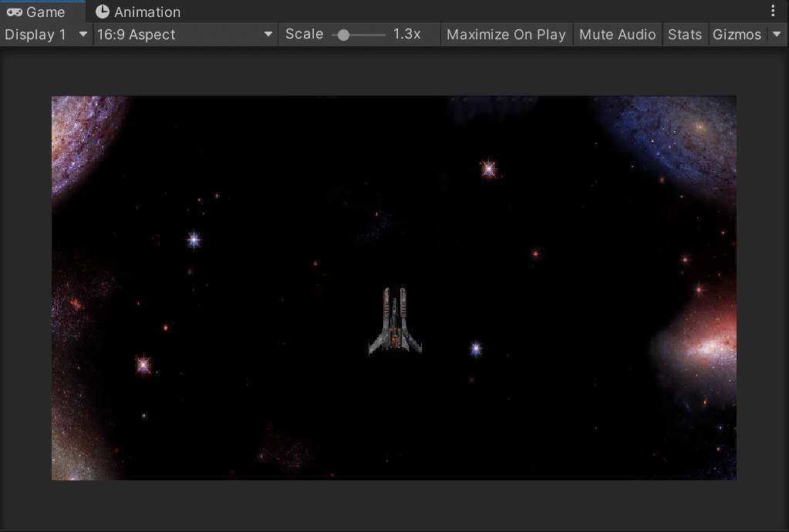Toggle the Stats overlay
Viewport: 789px width, 532px height.
pyautogui.click(x=685, y=34)
